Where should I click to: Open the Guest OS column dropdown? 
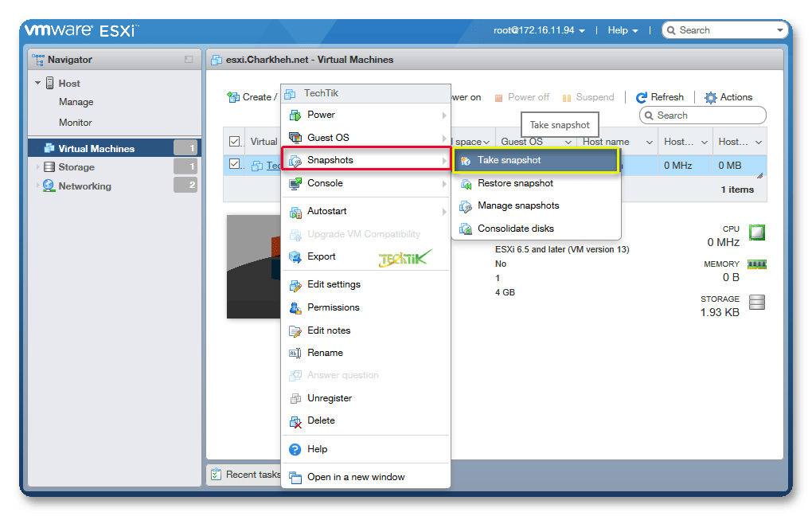click(x=568, y=142)
